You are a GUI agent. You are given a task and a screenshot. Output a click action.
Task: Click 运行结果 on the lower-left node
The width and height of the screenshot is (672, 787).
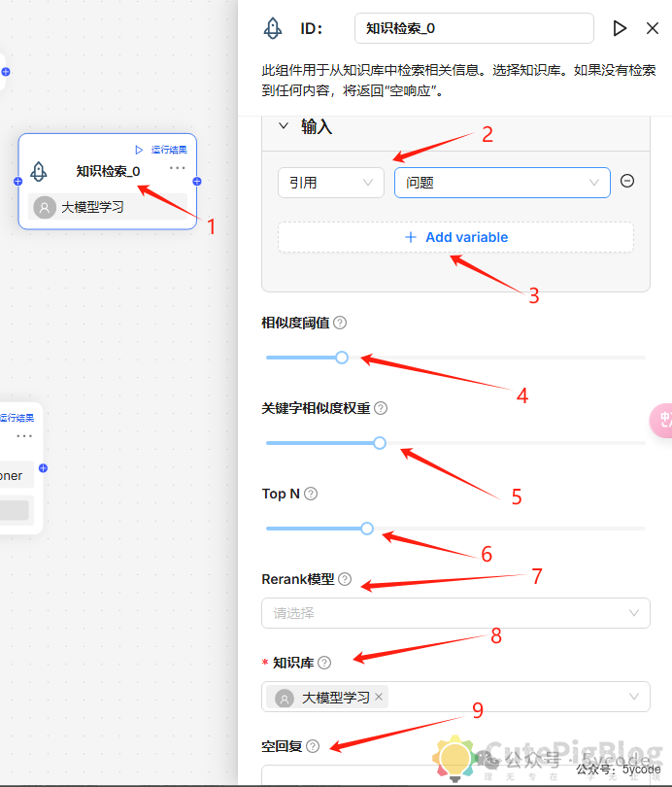(17, 418)
